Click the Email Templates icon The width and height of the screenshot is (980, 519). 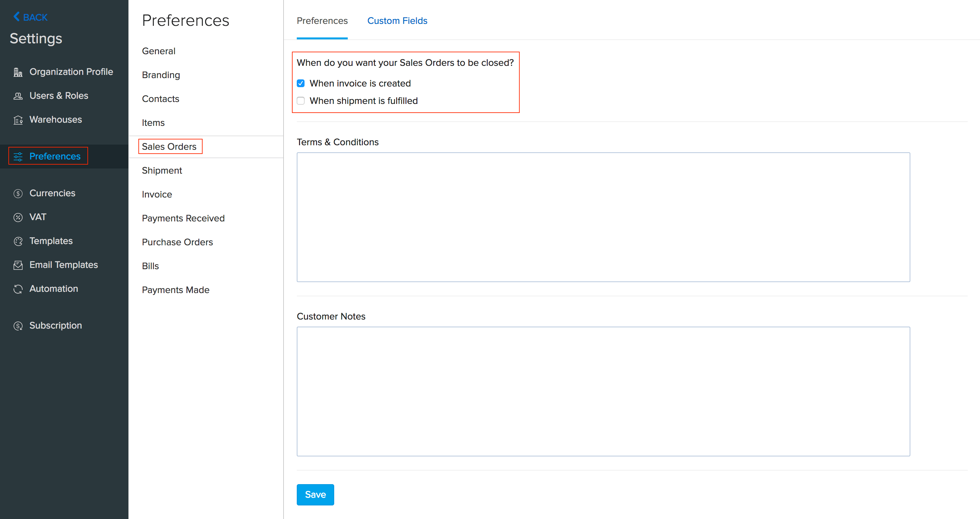tap(17, 265)
